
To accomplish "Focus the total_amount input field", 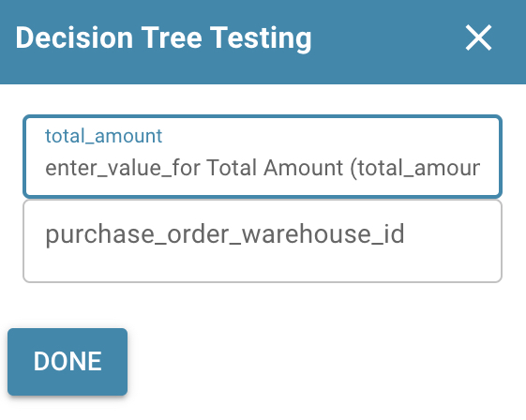I will (263, 157).
